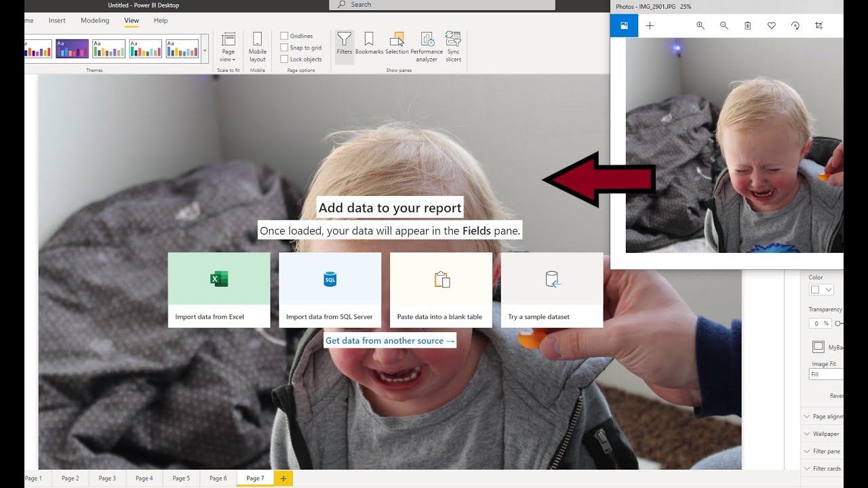Zoom in on photo in Photos
Viewport: 868px width, 488px height.
(x=701, y=26)
